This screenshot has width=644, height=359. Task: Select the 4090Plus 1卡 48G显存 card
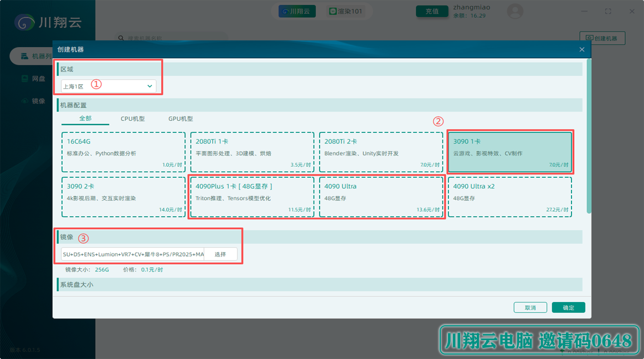click(252, 197)
